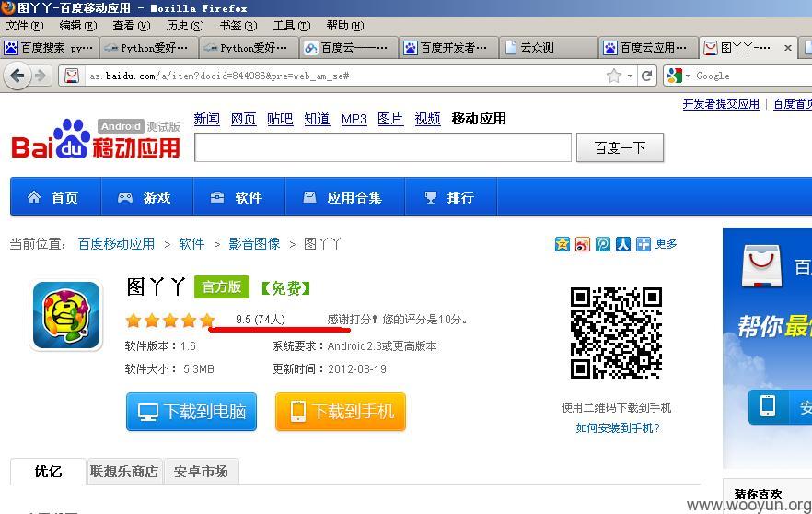Share via the Renren icon
Image resolution: width=812 pixels, height=514 pixels.
623,243
